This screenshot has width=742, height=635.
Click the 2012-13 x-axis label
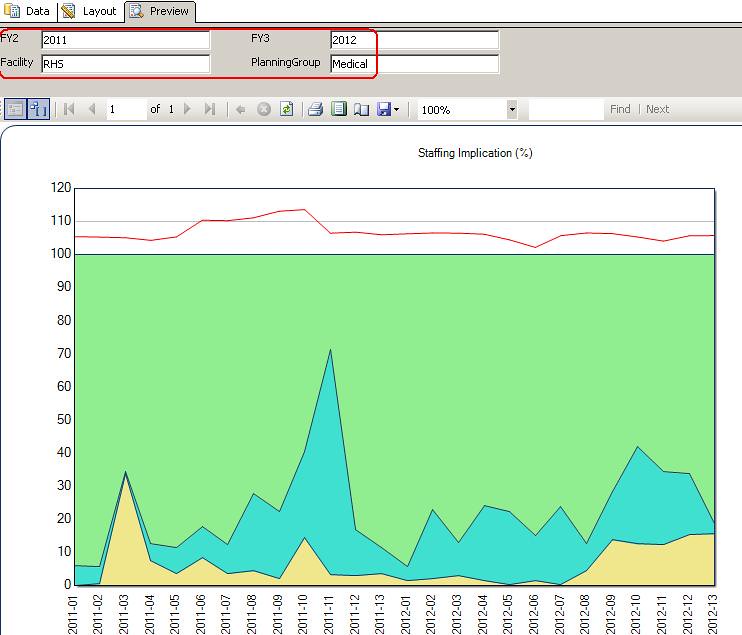point(713,614)
